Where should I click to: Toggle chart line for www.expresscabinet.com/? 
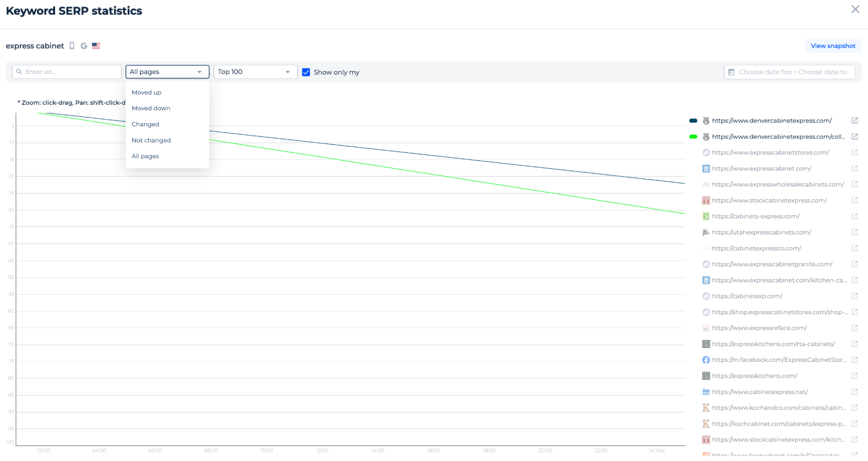point(757,168)
